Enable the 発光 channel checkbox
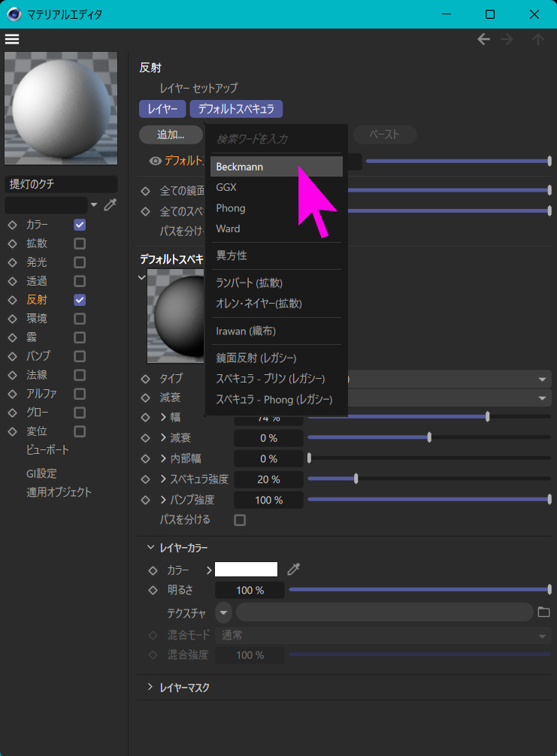This screenshot has height=756, width=557. (80, 262)
